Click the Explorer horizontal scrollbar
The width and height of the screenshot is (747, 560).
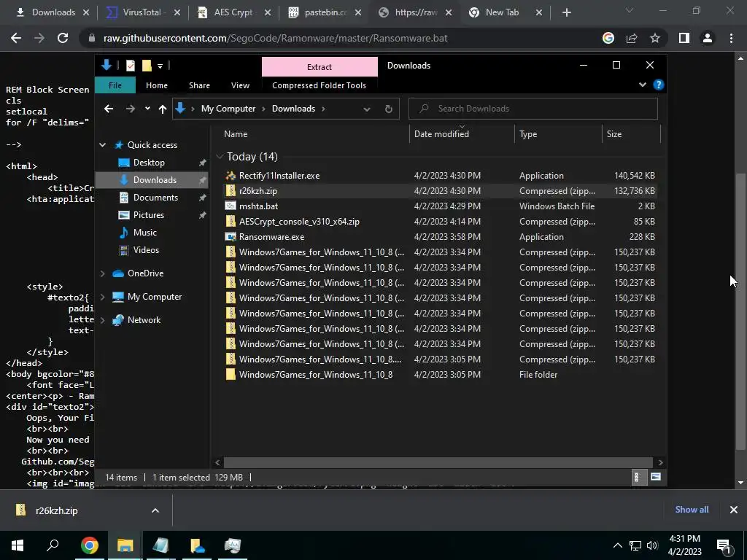tap(438, 462)
